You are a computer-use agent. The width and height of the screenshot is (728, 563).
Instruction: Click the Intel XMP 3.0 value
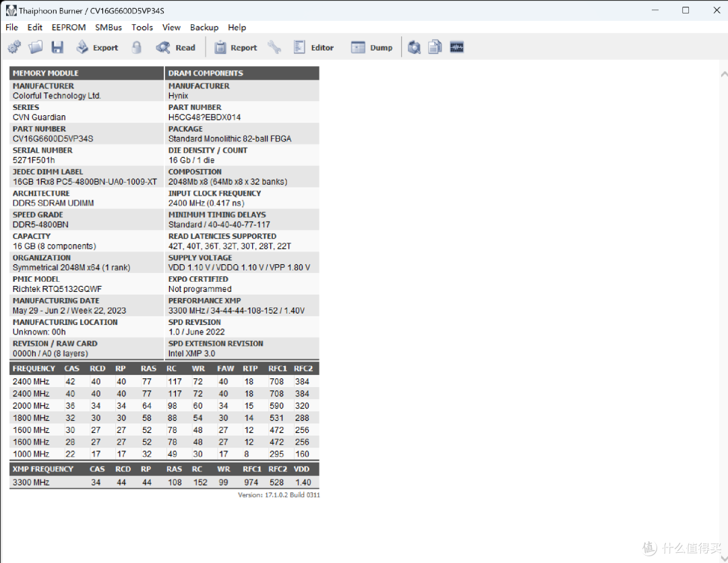pyautogui.click(x=191, y=353)
